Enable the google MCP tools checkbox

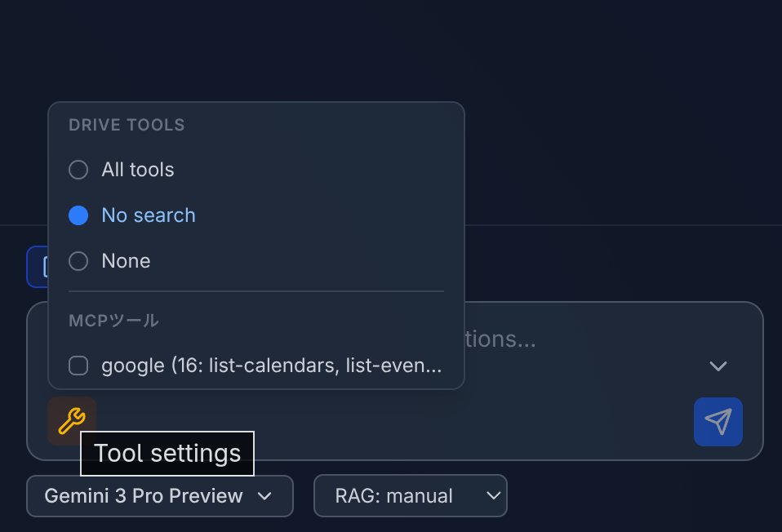(78, 366)
